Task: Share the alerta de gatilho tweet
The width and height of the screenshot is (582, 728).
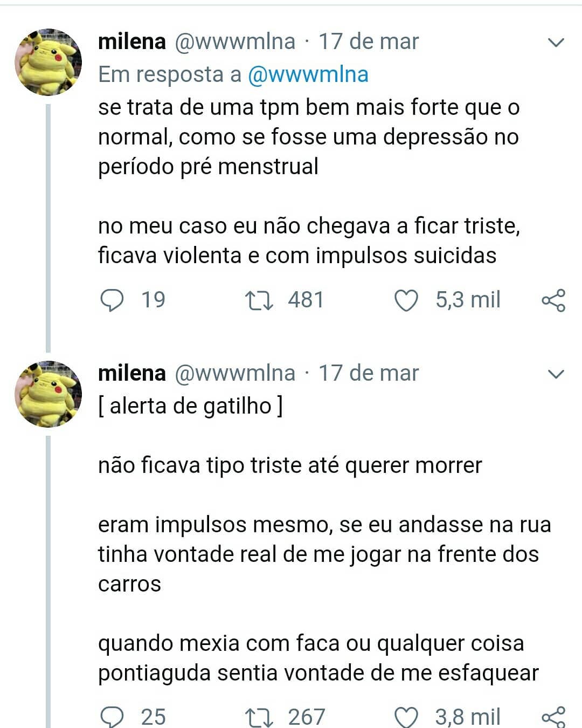Action: pyautogui.click(x=553, y=717)
